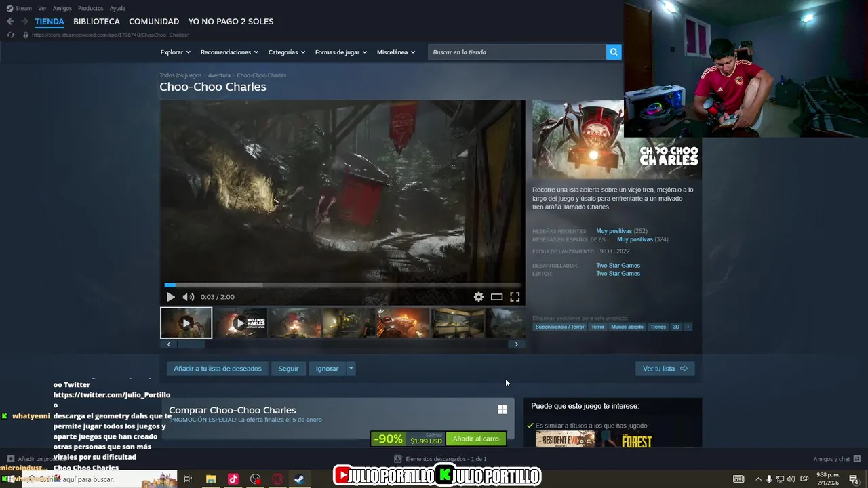Click the clock and date in tray

pyautogui.click(x=827, y=479)
